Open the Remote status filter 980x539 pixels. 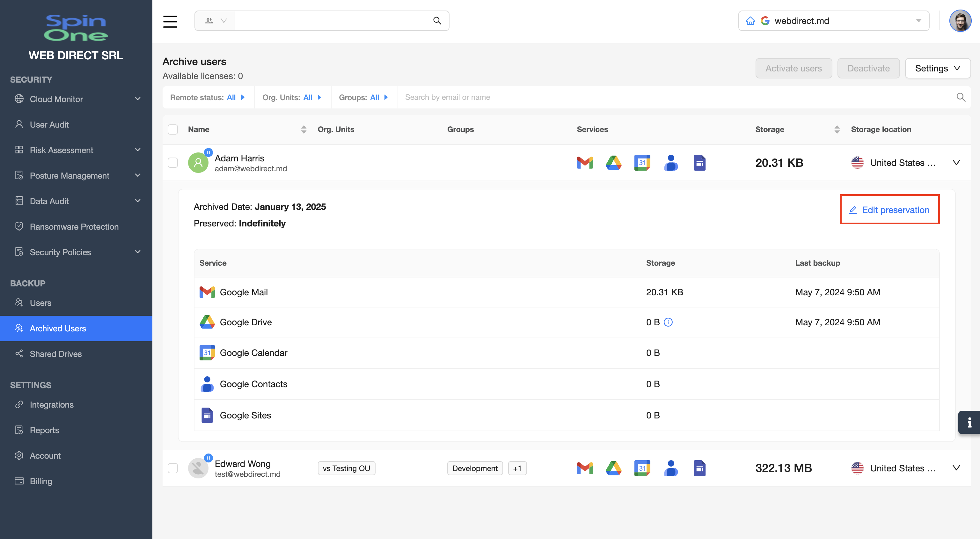(207, 98)
